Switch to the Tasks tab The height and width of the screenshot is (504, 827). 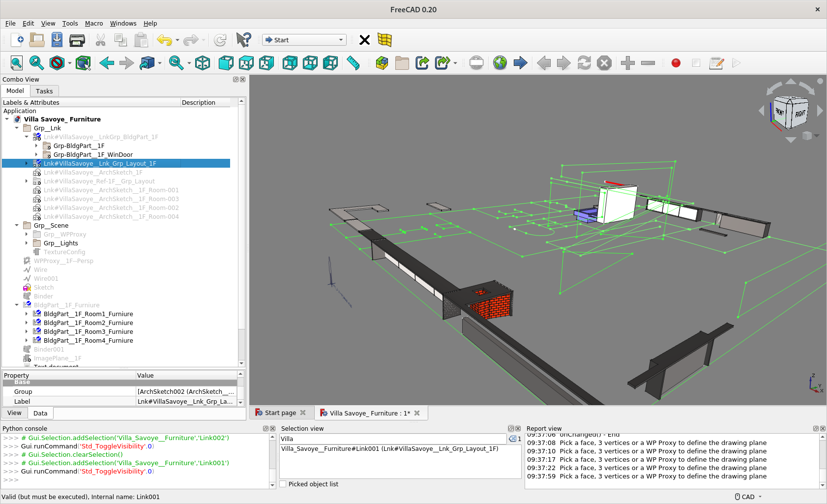44,91
